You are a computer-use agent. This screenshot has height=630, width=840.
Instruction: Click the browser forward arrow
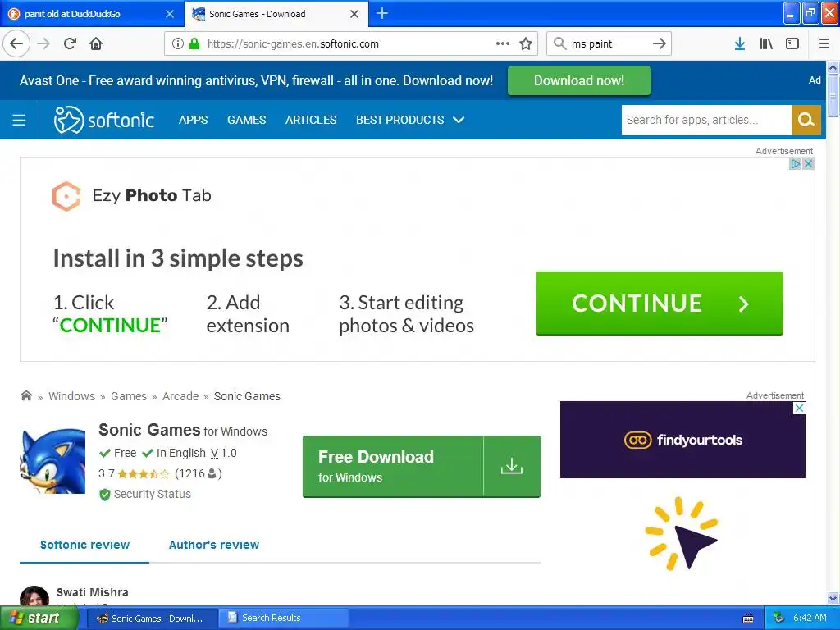point(43,43)
